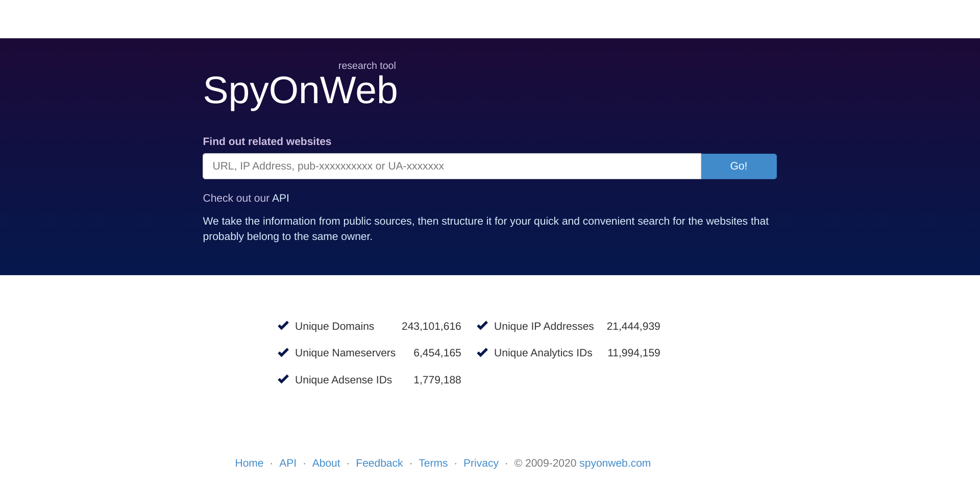
Task: Focus the URL or IP address search field
Action: tap(452, 166)
